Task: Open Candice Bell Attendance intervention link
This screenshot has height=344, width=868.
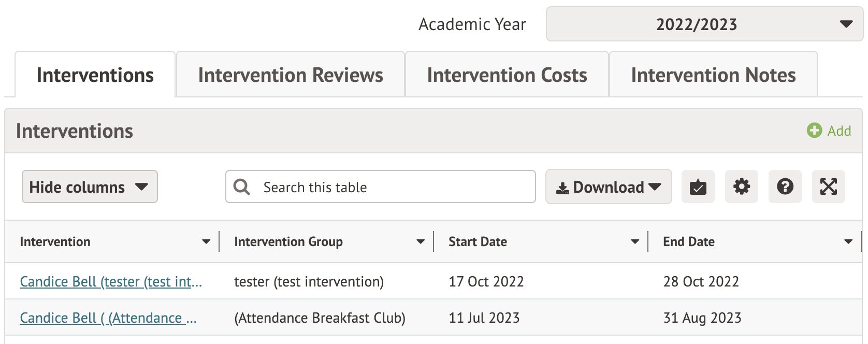Action: [108, 318]
